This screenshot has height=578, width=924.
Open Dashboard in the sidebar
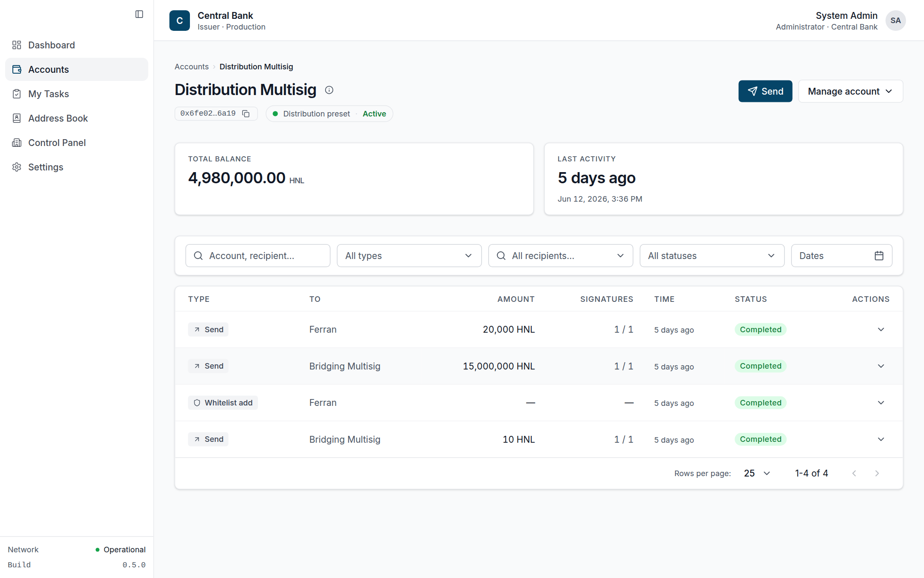point(77,45)
